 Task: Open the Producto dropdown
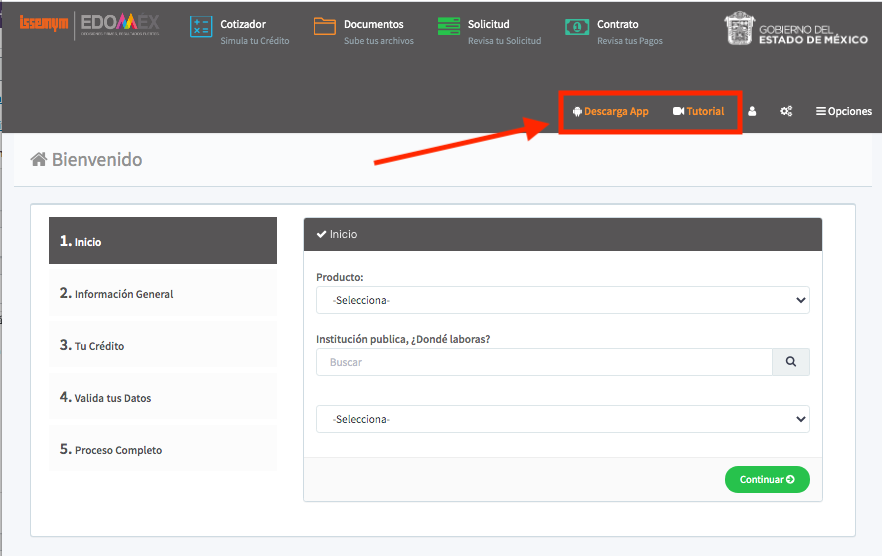562,300
